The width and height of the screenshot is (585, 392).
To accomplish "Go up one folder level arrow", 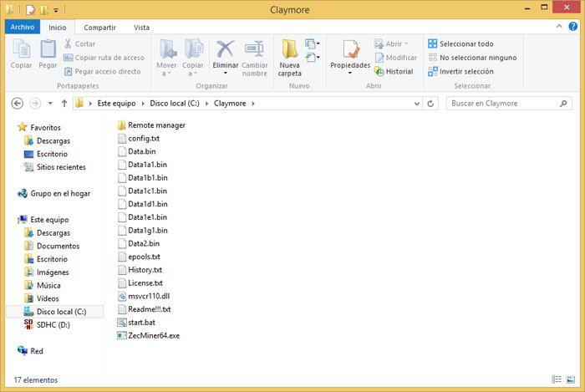I will pos(64,104).
